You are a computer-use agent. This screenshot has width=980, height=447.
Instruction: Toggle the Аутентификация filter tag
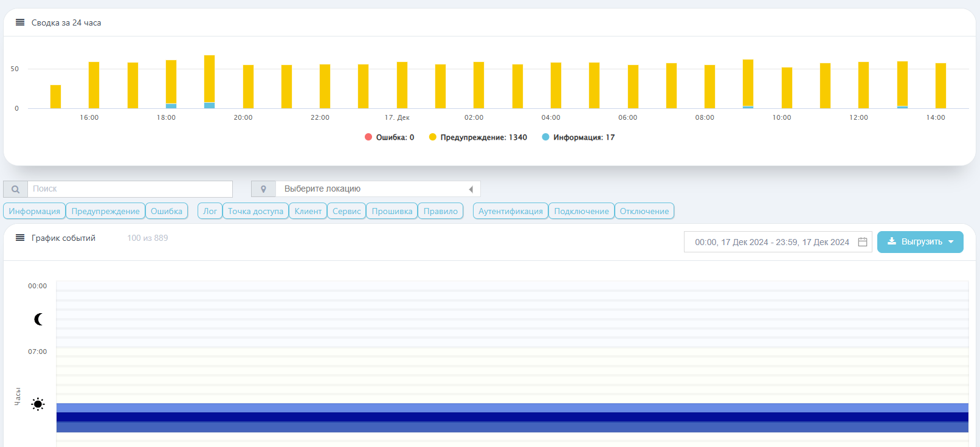click(x=511, y=211)
